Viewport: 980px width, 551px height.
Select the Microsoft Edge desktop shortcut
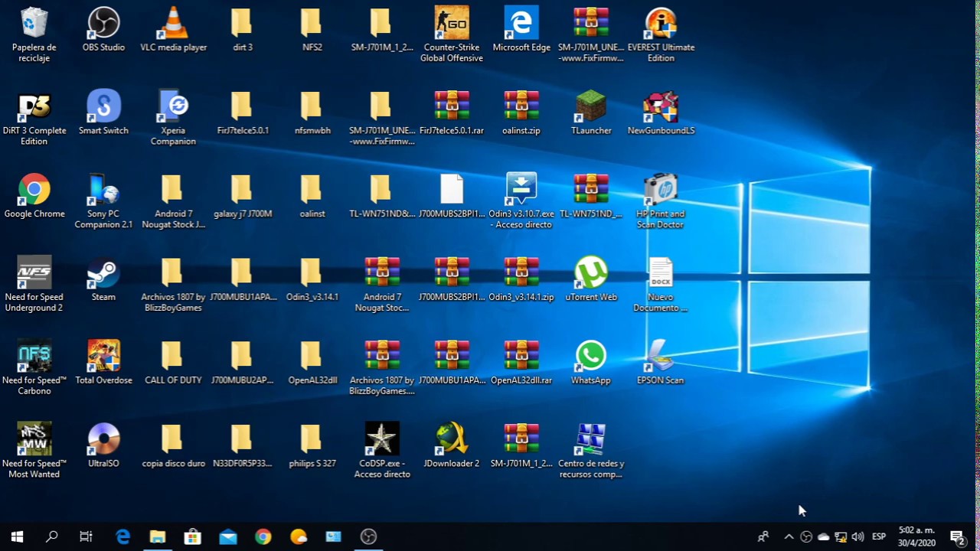click(521, 30)
